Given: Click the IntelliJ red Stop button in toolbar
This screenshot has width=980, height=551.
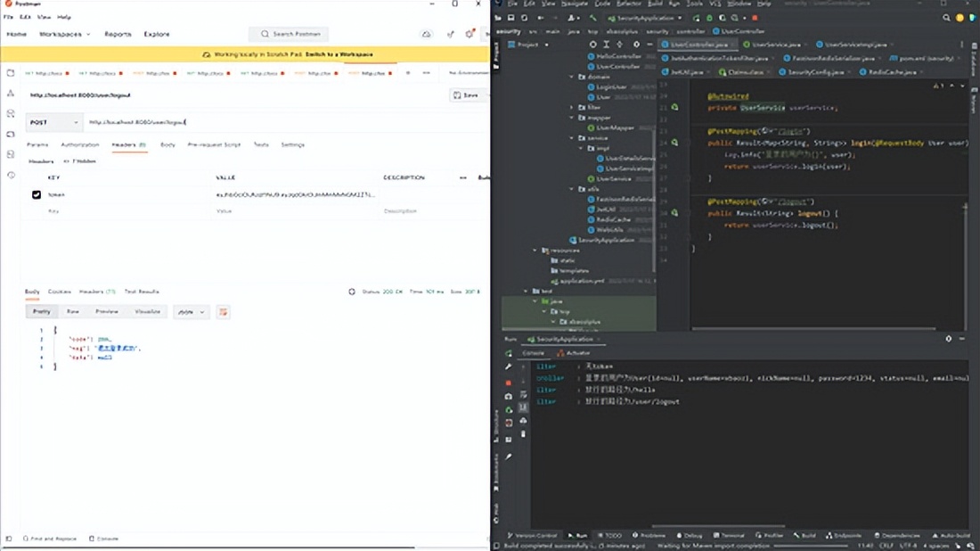Looking at the screenshot, I should point(755,18).
